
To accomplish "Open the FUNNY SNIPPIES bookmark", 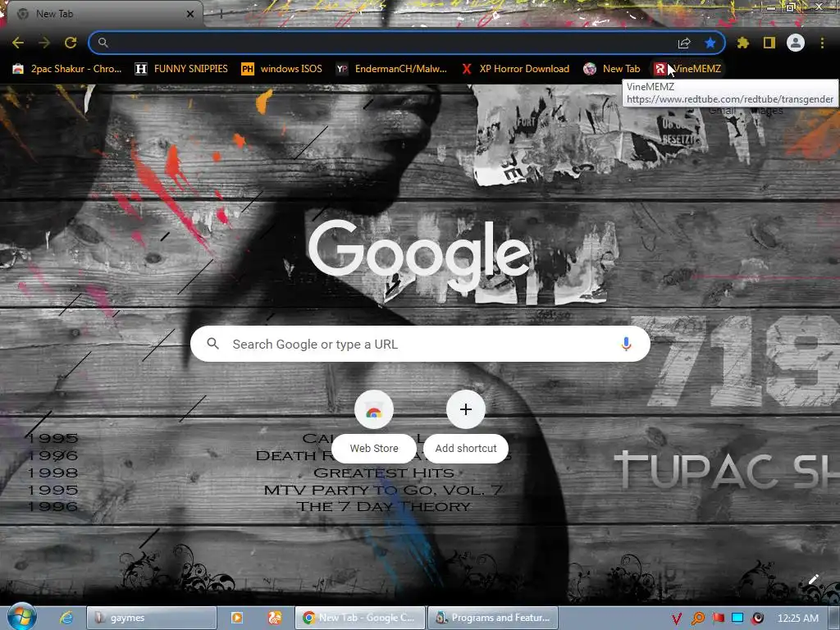I will (181, 69).
